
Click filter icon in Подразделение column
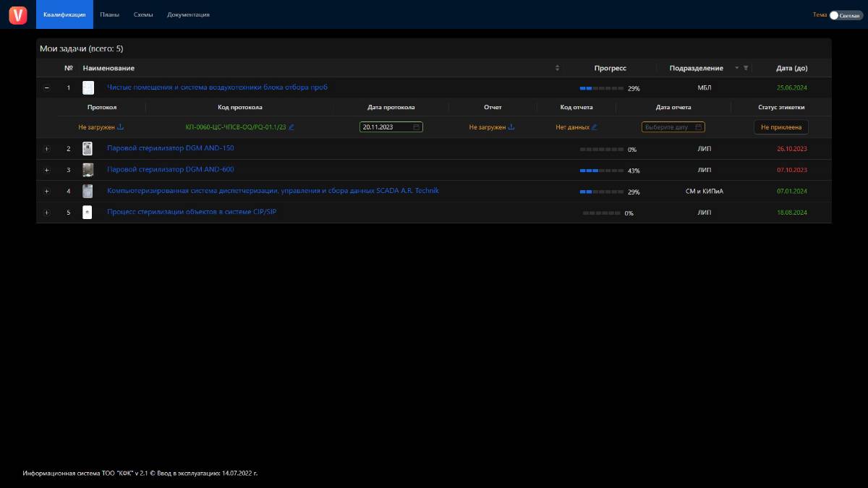746,68
